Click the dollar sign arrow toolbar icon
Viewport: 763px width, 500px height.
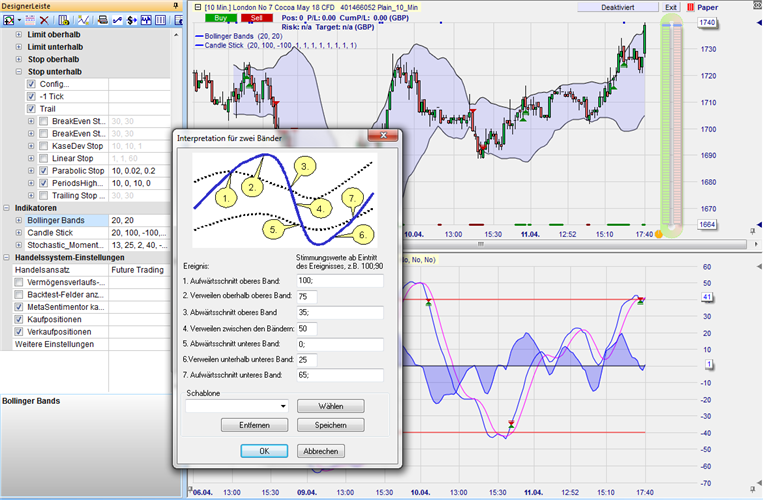point(133,20)
